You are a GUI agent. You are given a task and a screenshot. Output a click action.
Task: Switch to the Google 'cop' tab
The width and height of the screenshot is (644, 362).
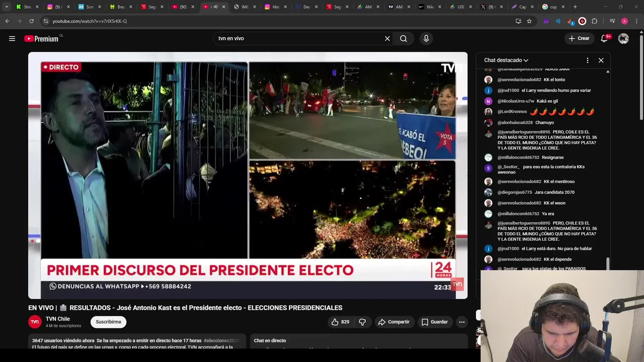(552, 7)
